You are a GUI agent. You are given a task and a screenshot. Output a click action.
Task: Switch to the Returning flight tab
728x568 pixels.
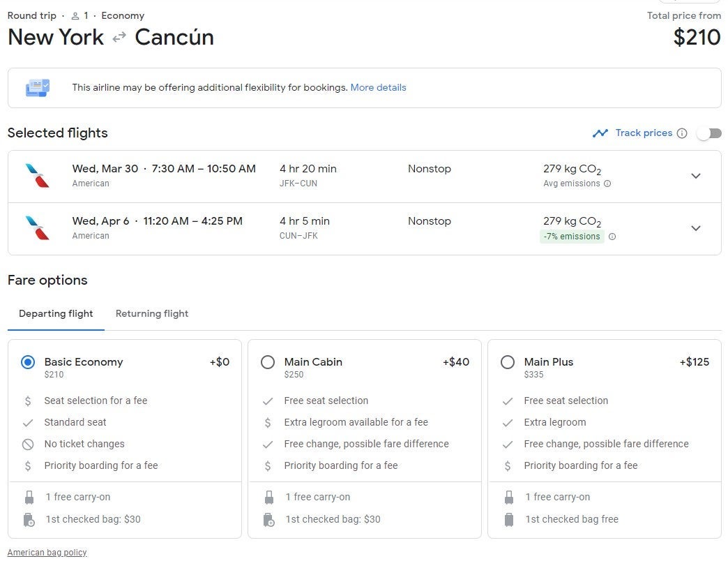152,314
